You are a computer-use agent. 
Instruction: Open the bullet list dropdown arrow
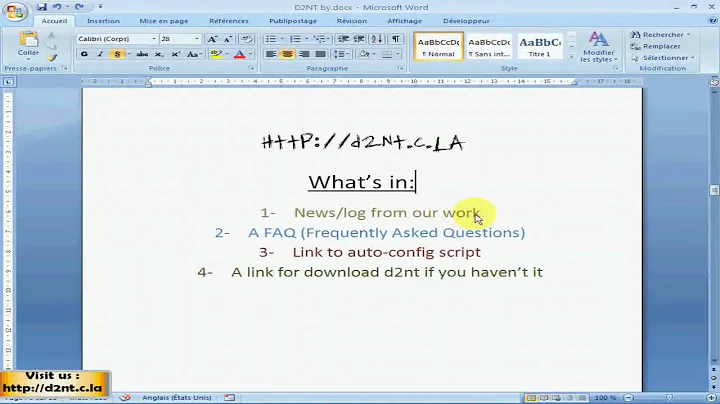click(x=282, y=39)
